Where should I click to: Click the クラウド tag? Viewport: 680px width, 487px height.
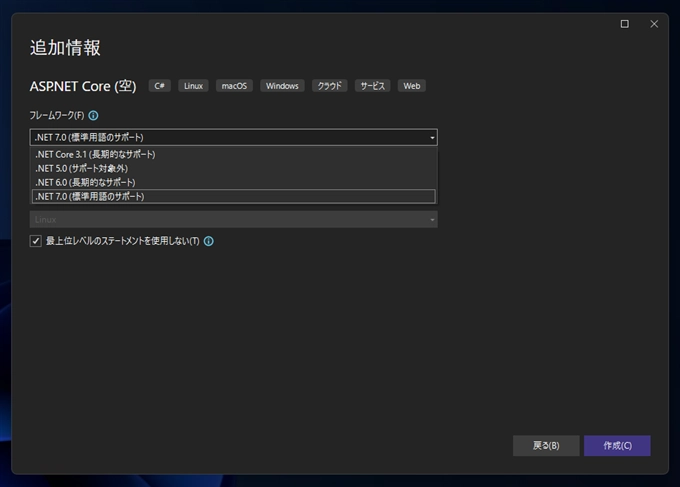[x=330, y=86]
